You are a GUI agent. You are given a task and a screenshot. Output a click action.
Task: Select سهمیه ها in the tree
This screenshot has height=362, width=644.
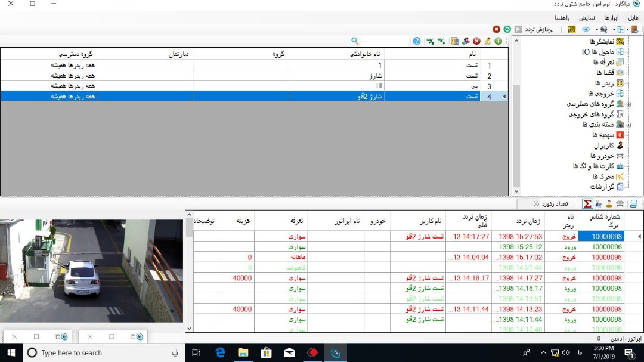coord(603,135)
